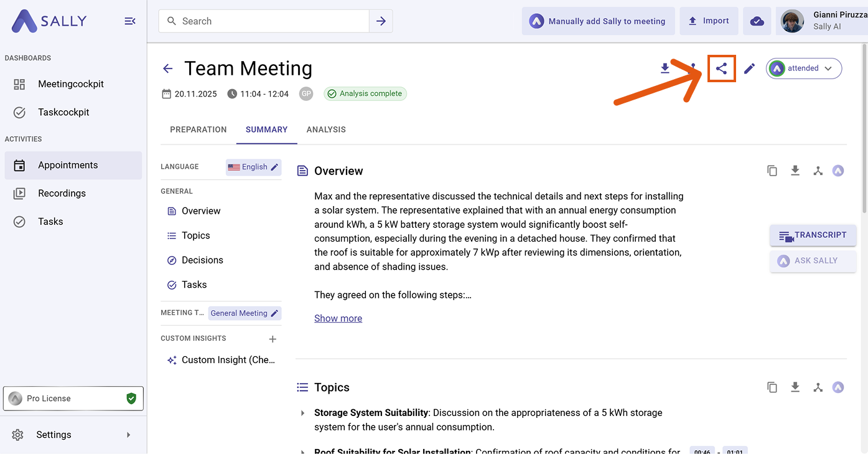
Task: Click the share icon beside the meeting title
Action: [x=721, y=69]
